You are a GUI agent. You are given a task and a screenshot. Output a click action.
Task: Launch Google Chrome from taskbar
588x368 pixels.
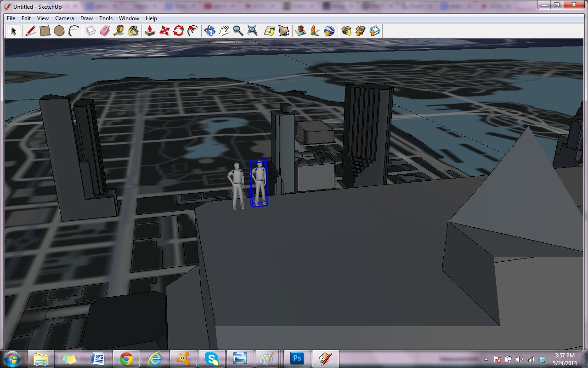click(126, 358)
